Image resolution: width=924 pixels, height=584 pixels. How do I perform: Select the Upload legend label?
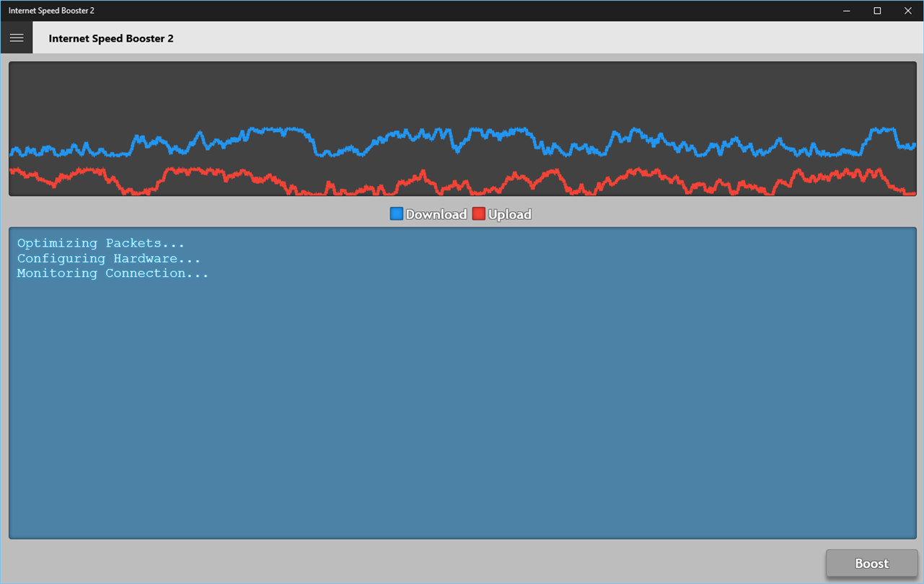[x=510, y=214]
